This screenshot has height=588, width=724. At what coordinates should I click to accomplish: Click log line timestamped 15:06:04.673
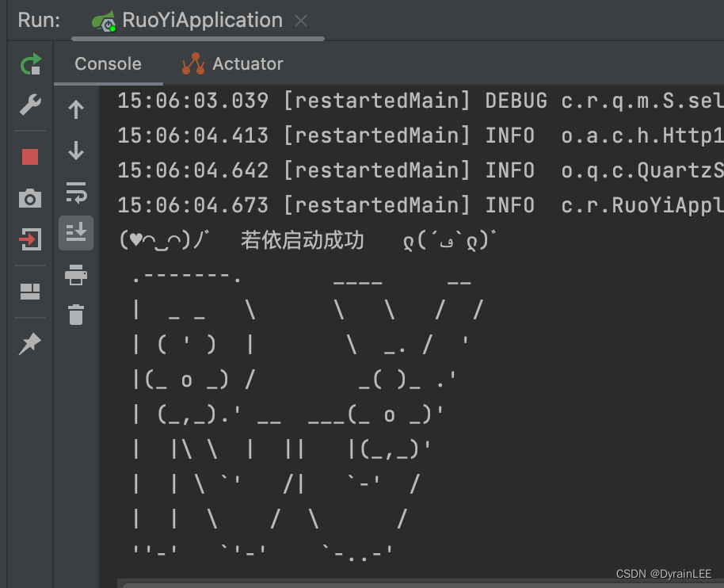[420, 205]
